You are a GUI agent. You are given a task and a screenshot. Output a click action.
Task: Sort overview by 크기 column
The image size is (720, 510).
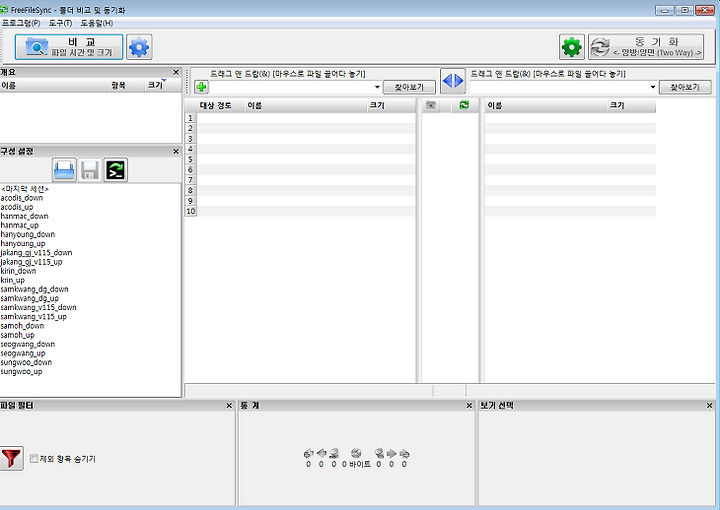(163, 85)
